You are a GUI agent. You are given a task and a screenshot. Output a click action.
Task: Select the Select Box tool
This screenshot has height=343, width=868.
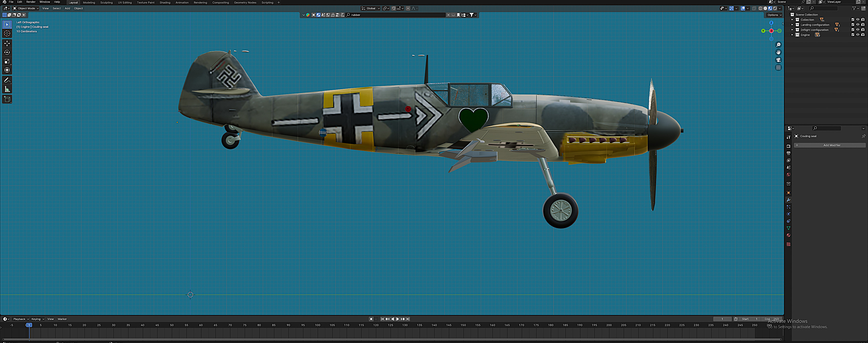tap(7, 24)
